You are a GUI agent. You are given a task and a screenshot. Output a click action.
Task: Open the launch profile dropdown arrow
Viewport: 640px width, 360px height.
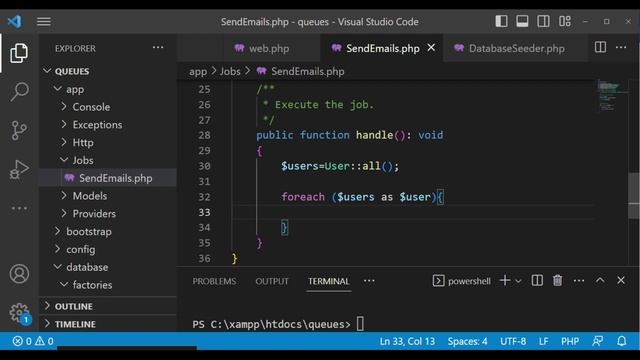518,281
